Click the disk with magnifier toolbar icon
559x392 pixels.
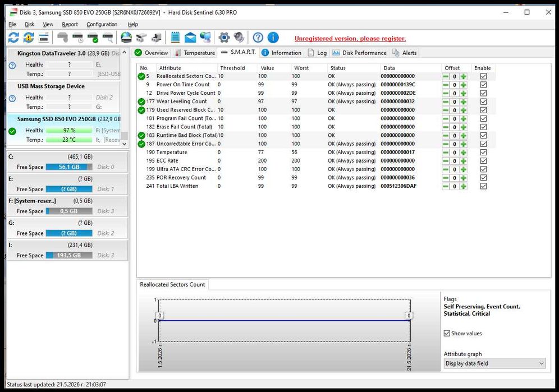pyautogui.click(x=108, y=38)
